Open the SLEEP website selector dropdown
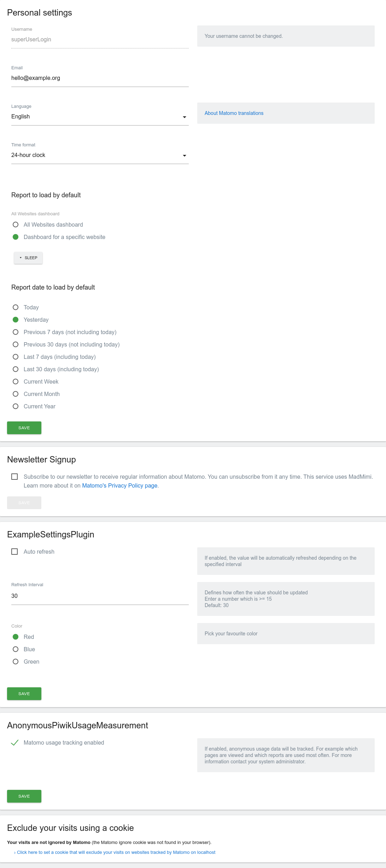 [x=28, y=258]
